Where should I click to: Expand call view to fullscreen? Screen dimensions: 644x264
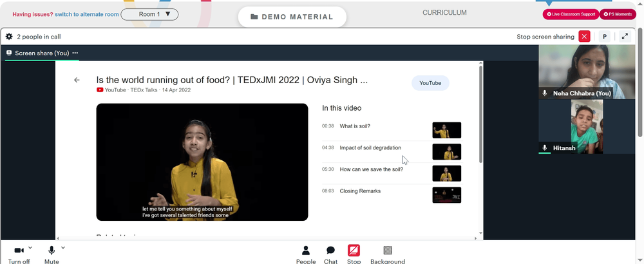pyautogui.click(x=624, y=37)
